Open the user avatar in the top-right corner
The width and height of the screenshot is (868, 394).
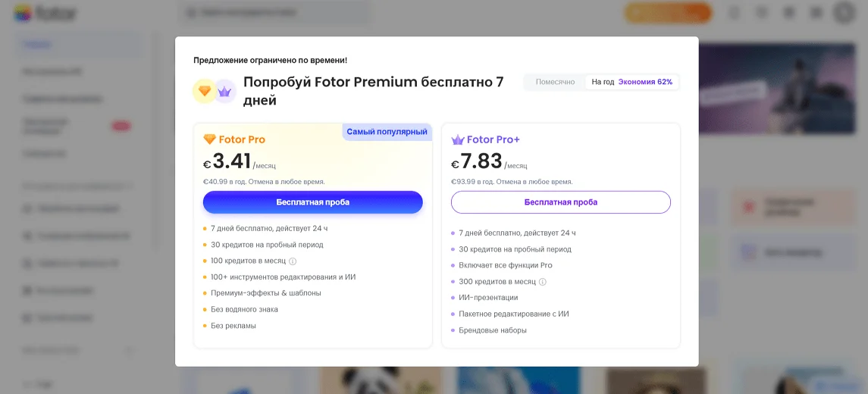pos(844,13)
